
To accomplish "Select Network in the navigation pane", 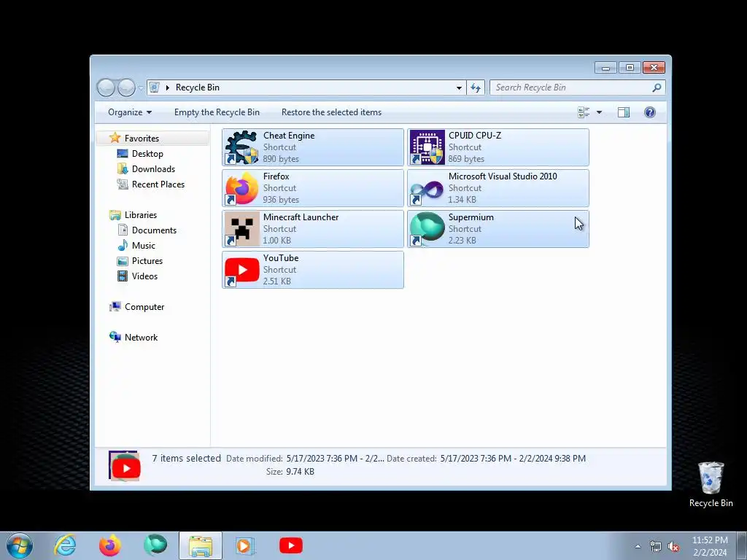I will (141, 337).
